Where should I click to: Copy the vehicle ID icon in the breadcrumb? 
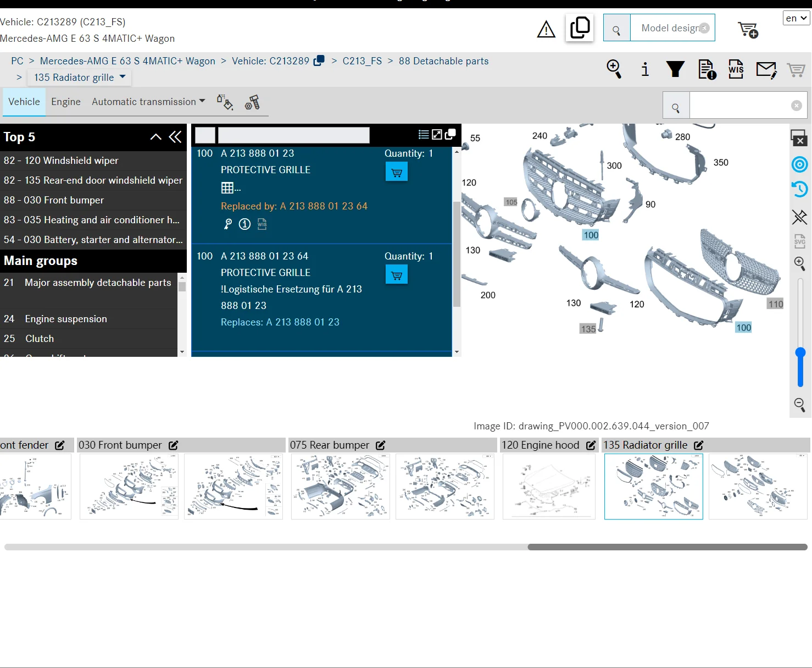pyautogui.click(x=319, y=60)
